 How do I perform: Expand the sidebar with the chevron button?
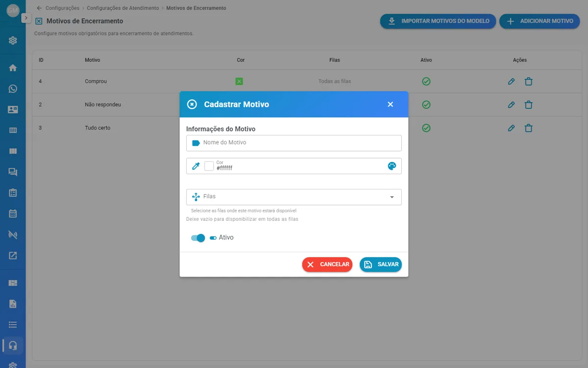click(26, 18)
